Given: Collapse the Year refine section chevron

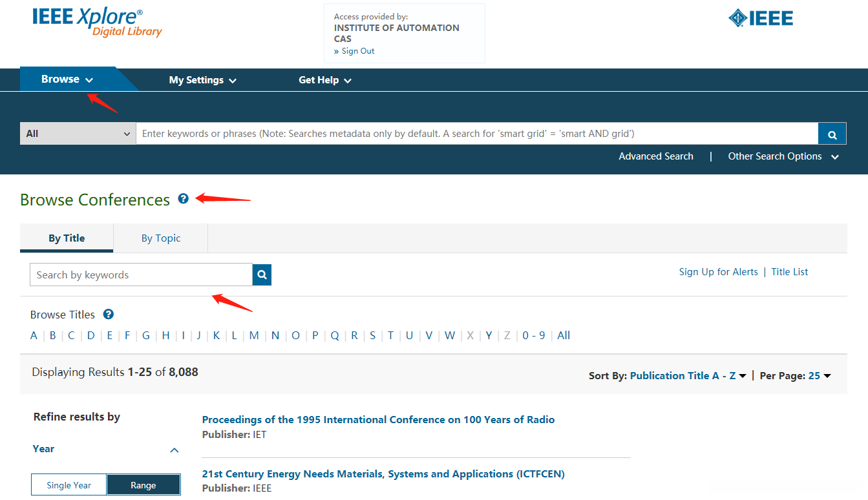Looking at the screenshot, I should (x=174, y=450).
